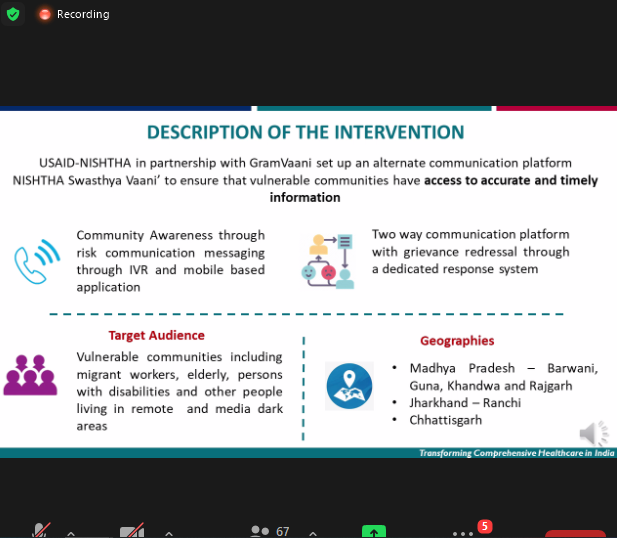Click the red Leave meeting button

(x=575, y=534)
